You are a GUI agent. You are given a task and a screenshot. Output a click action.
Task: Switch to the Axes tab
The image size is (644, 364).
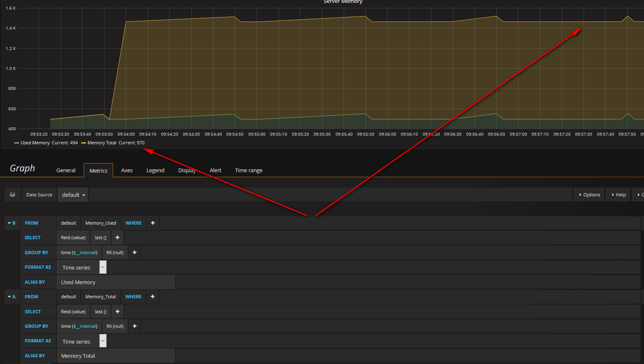[127, 171]
